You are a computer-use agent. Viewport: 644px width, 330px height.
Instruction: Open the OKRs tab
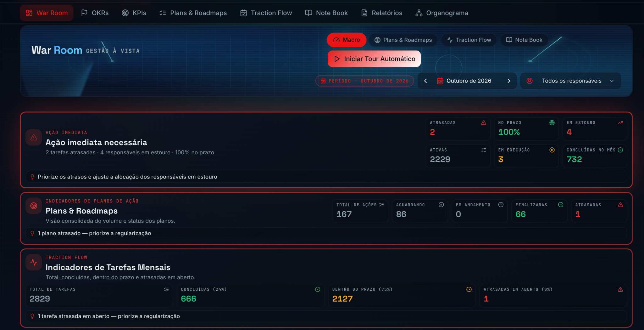pos(95,13)
